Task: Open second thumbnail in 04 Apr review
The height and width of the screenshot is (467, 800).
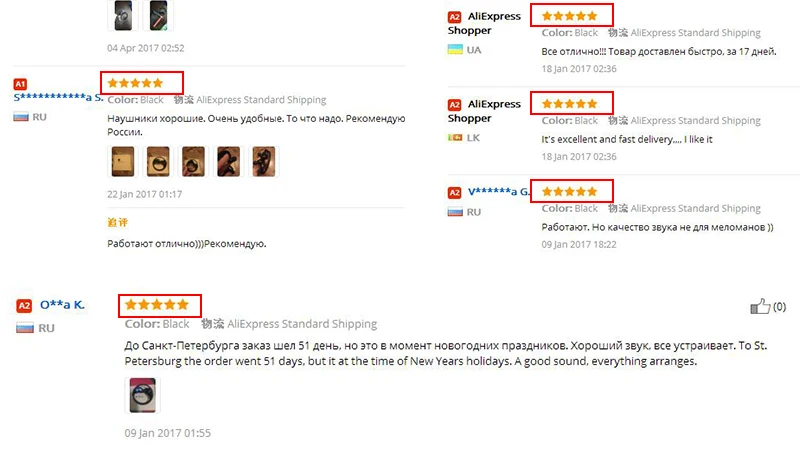Action: click(x=158, y=15)
